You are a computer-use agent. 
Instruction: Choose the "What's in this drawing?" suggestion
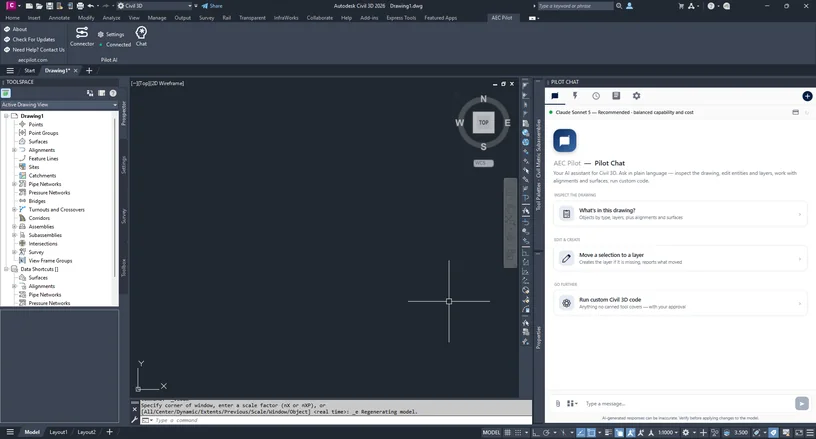[680, 214]
